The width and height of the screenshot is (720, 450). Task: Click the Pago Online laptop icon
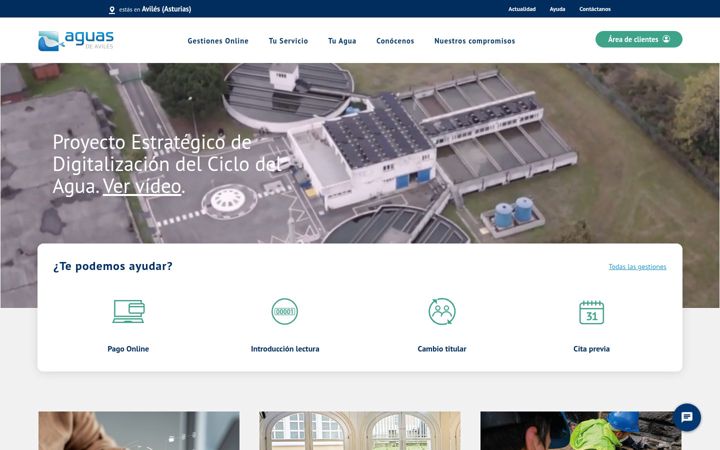[129, 311]
